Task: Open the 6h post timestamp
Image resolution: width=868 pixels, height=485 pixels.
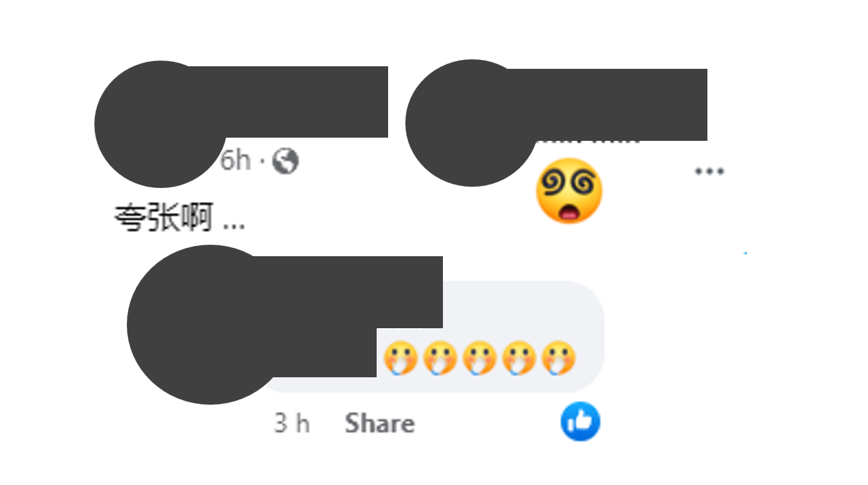Action: pos(236,161)
